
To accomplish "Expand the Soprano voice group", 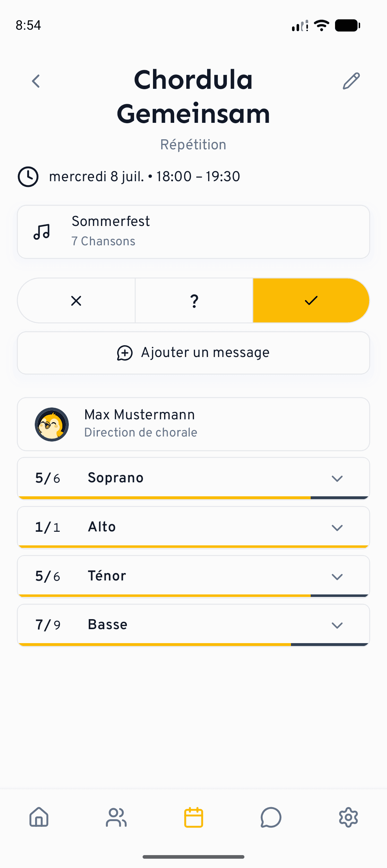I will [193, 478].
